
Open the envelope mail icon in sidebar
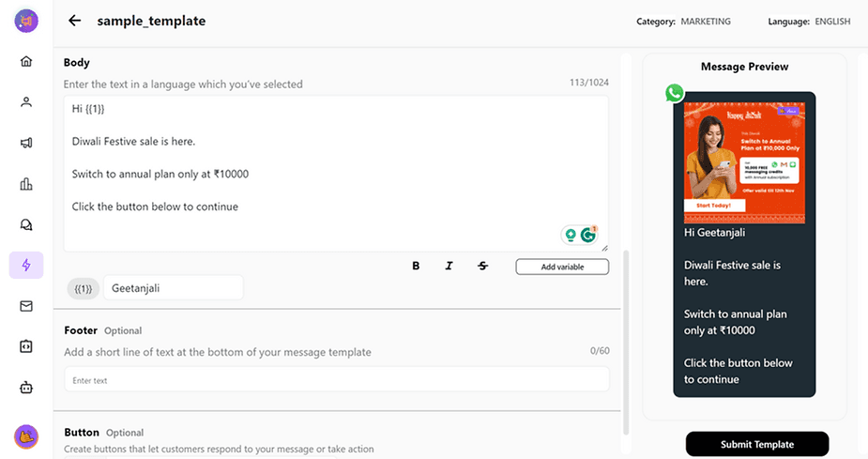click(26, 306)
